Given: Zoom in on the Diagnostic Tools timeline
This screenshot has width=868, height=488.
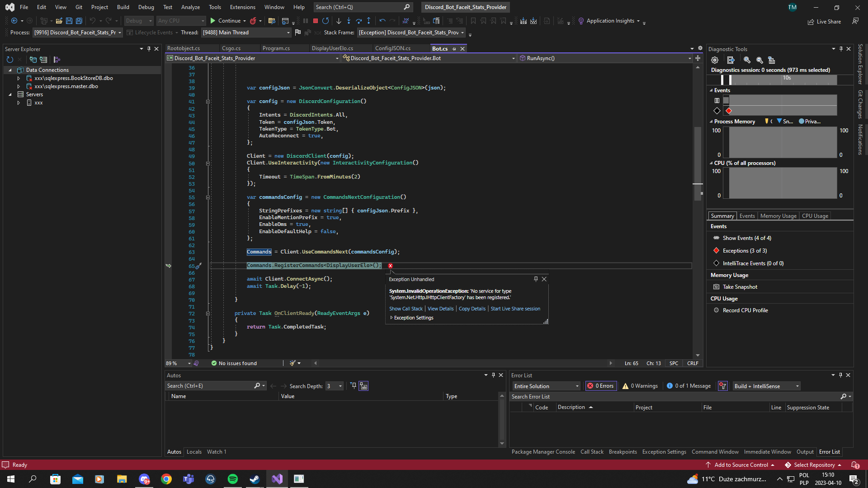Looking at the screenshot, I should tap(747, 60).
